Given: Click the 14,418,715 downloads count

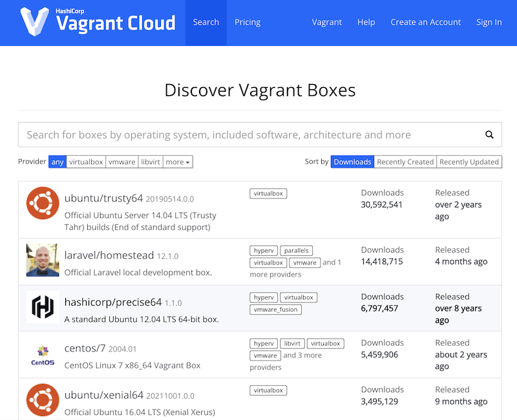Looking at the screenshot, I should click(x=382, y=262).
